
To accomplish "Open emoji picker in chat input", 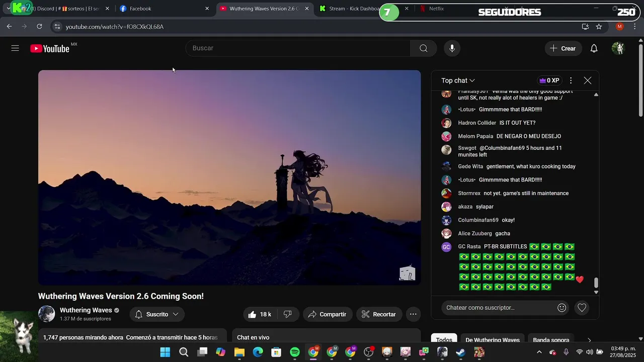I will coord(561,308).
